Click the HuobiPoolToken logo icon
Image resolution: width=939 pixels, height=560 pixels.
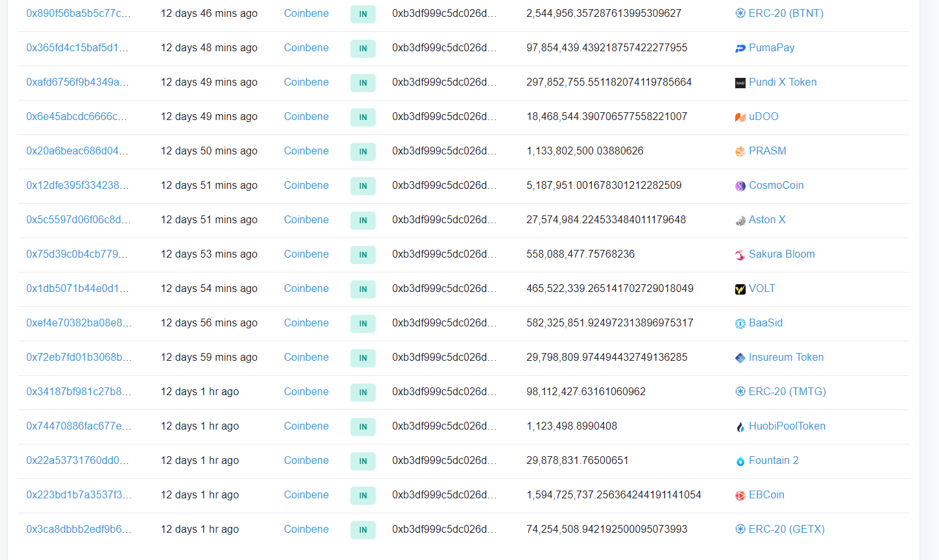point(740,426)
